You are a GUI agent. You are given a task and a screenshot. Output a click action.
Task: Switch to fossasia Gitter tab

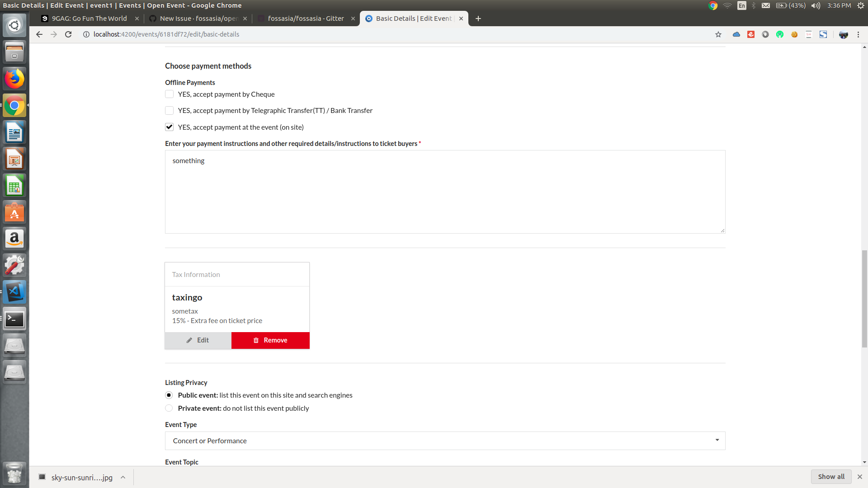tap(306, 19)
